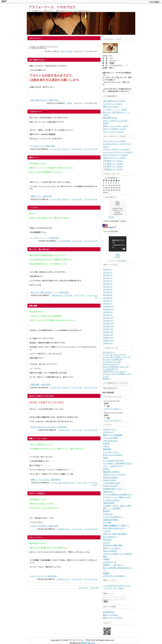The height and width of the screenshot is (644, 162).
Task: Click the blog search input field at top
Action: (x=139, y=2)
